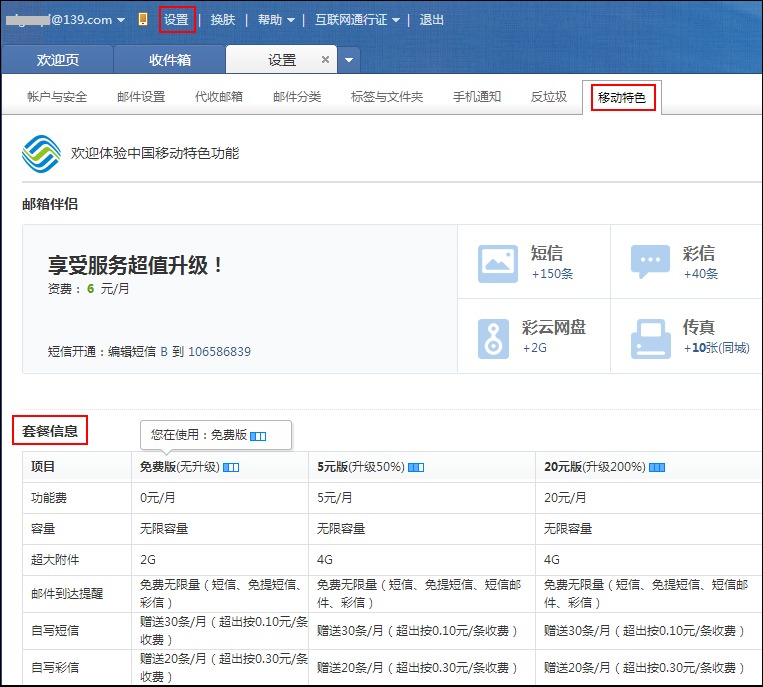This screenshot has width=763, height=687.
Task: Click the SMS picture icon
Action: click(497, 261)
